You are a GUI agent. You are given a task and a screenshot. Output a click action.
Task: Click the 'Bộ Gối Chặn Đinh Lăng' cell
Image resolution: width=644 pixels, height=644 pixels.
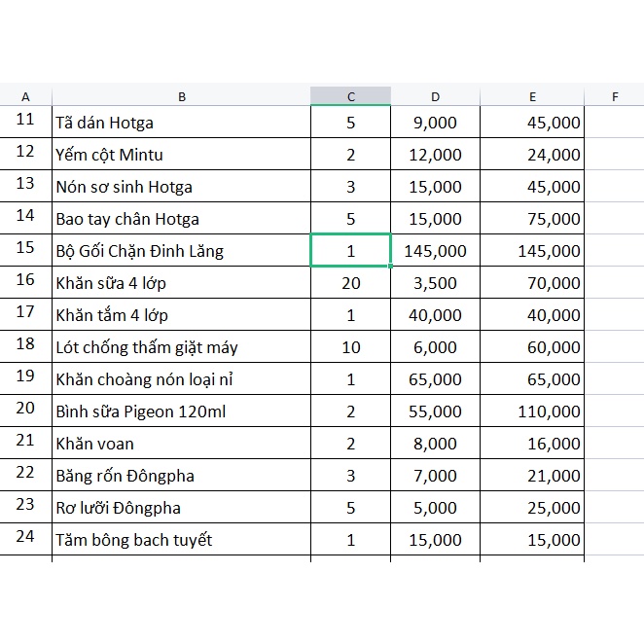[182, 251]
